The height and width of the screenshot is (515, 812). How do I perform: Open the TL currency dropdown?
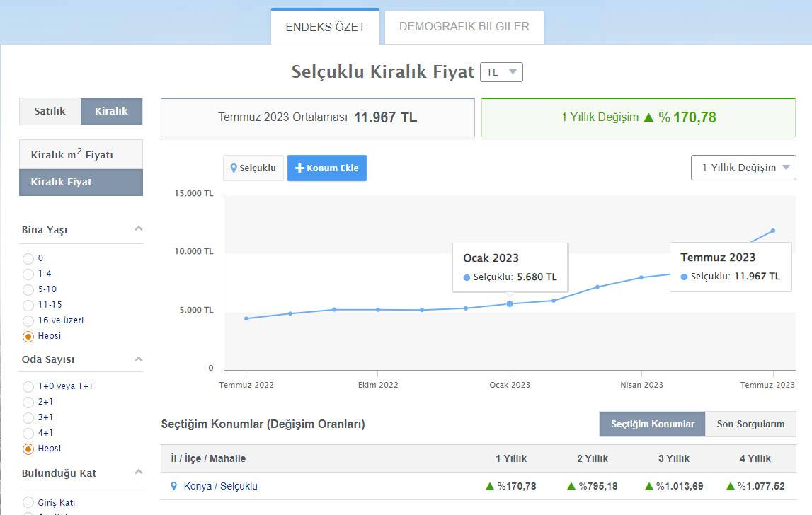[x=501, y=72]
